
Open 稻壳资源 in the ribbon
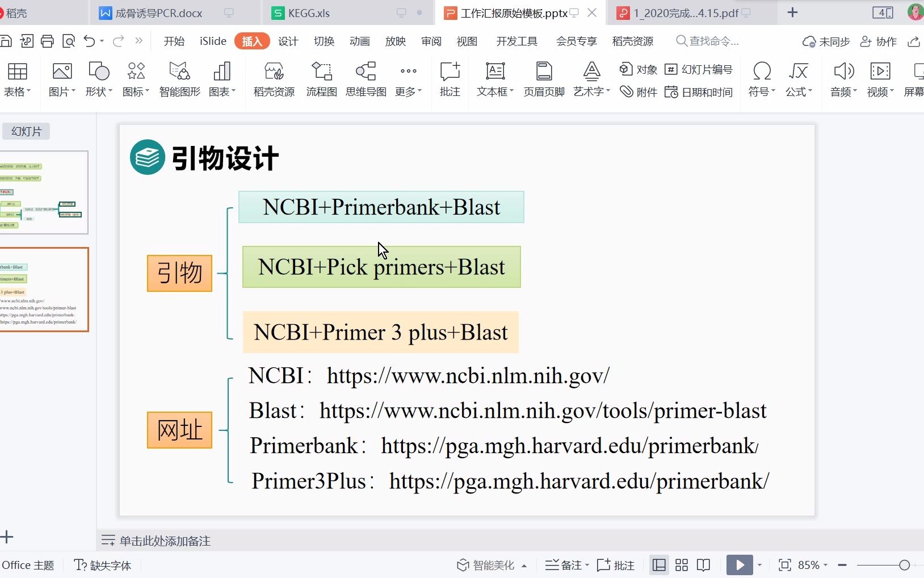[274, 79]
